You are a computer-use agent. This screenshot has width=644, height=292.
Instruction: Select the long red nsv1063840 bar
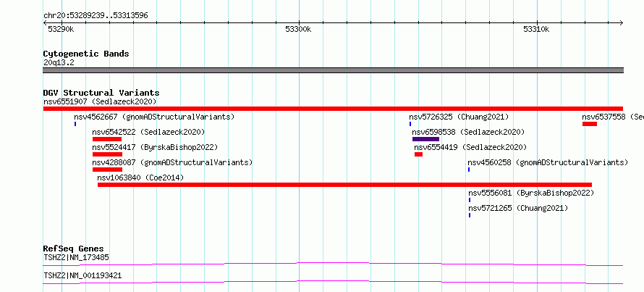coord(344,185)
